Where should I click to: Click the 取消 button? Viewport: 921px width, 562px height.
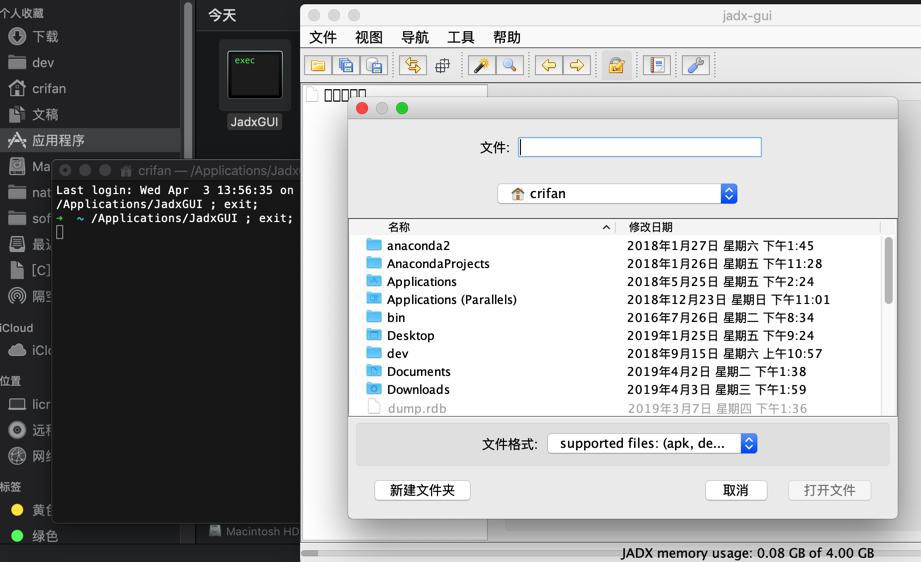pyautogui.click(x=736, y=490)
